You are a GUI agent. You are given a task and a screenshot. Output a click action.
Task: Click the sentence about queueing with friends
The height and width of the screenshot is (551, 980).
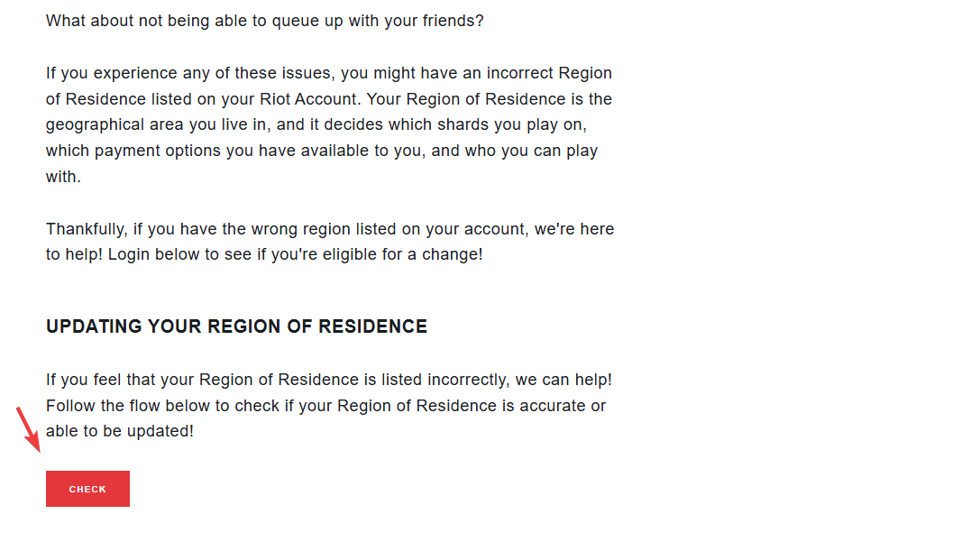264,20
